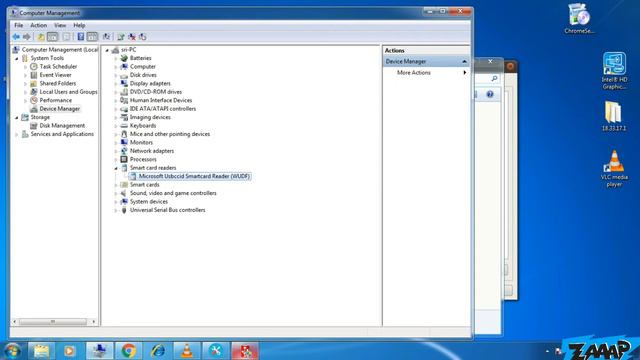The width and height of the screenshot is (640, 360).
Task: Click the Sound, video and game controllers icon
Action: (124, 193)
